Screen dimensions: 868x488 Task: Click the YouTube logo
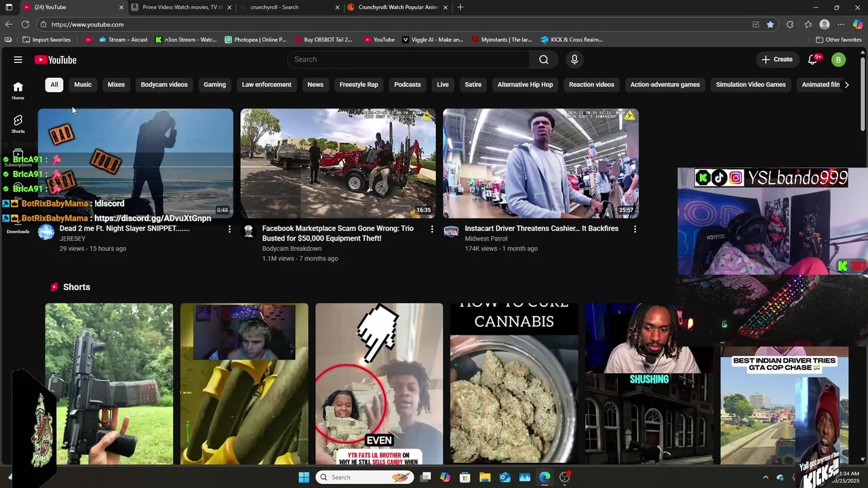56,60
